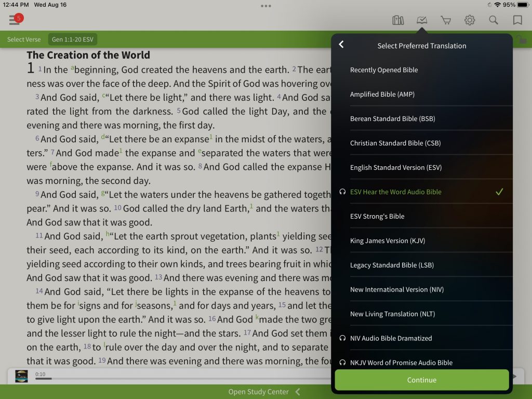The image size is (532, 399).
Task: Tap headphone icon beside ESV Hear the Word
Action: tap(343, 192)
